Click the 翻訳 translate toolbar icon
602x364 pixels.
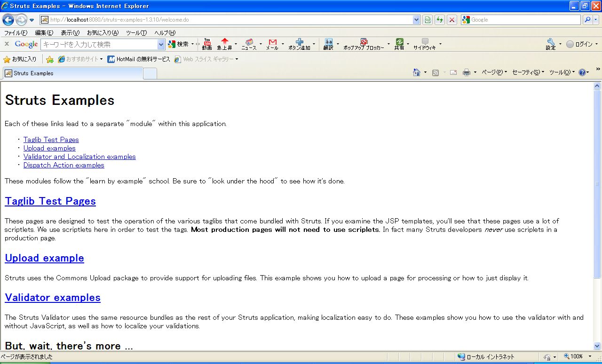tap(328, 44)
